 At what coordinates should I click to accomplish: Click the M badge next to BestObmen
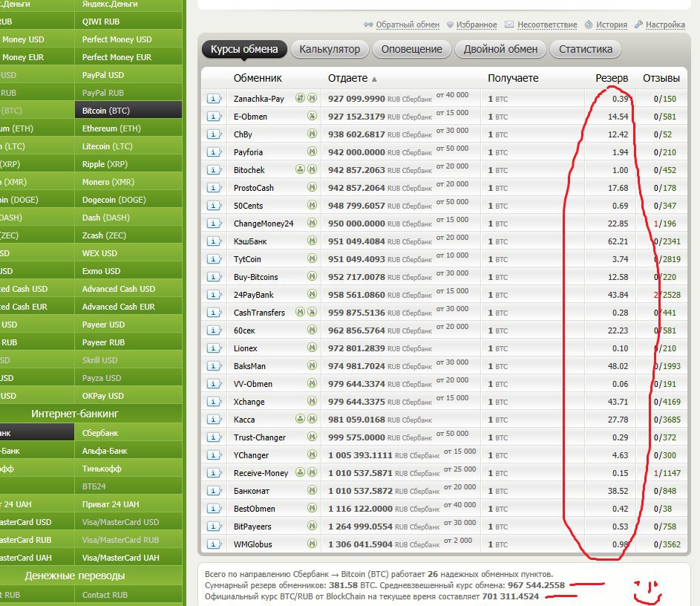(x=312, y=508)
